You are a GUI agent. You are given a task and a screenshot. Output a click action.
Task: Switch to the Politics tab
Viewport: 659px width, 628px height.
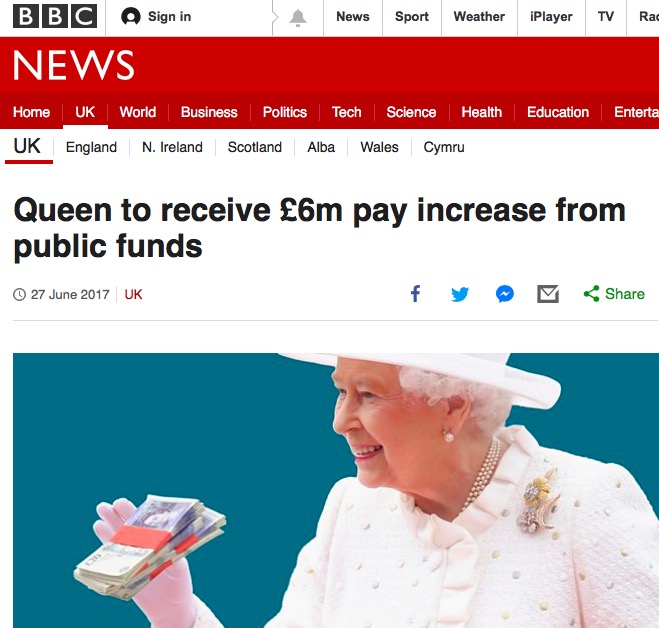pyautogui.click(x=285, y=112)
